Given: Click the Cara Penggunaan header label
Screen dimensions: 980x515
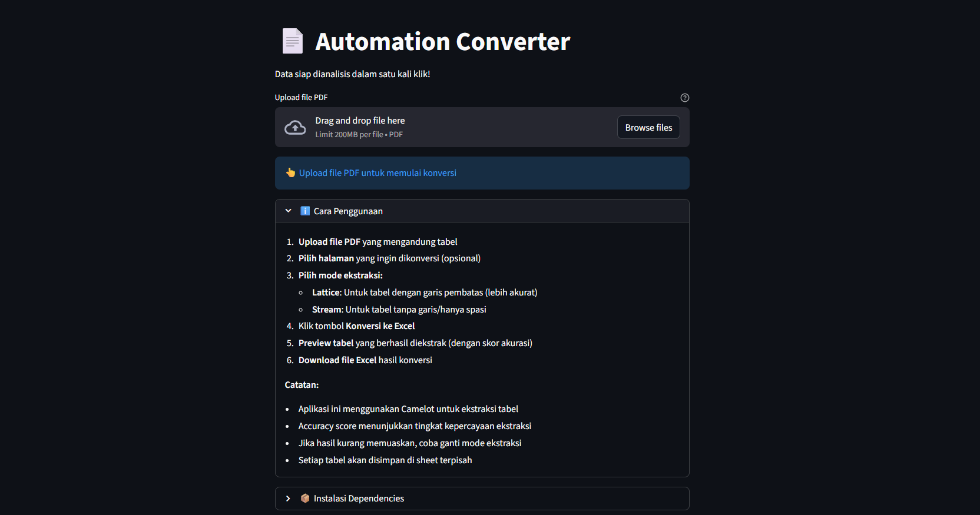Looking at the screenshot, I should pyautogui.click(x=348, y=211).
